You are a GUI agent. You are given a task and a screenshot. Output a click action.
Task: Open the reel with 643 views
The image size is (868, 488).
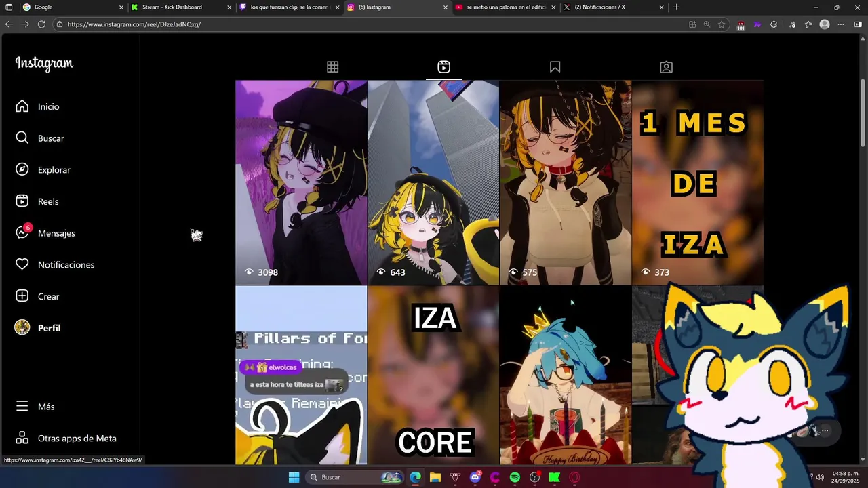click(x=433, y=182)
